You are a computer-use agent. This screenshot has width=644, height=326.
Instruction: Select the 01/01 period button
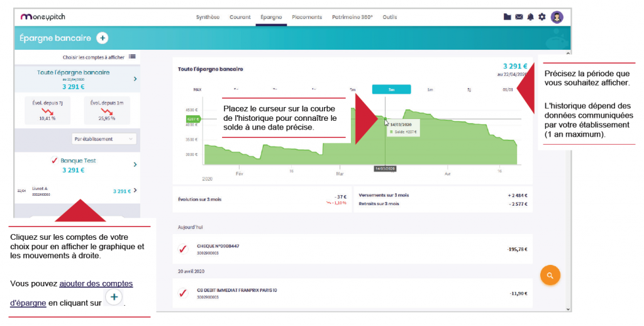pos(508,89)
